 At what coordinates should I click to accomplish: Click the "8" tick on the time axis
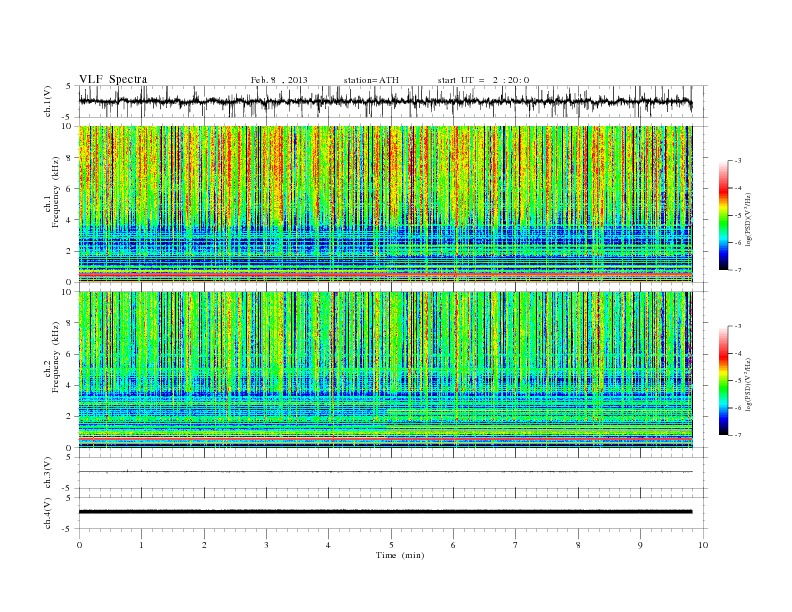point(578,545)
